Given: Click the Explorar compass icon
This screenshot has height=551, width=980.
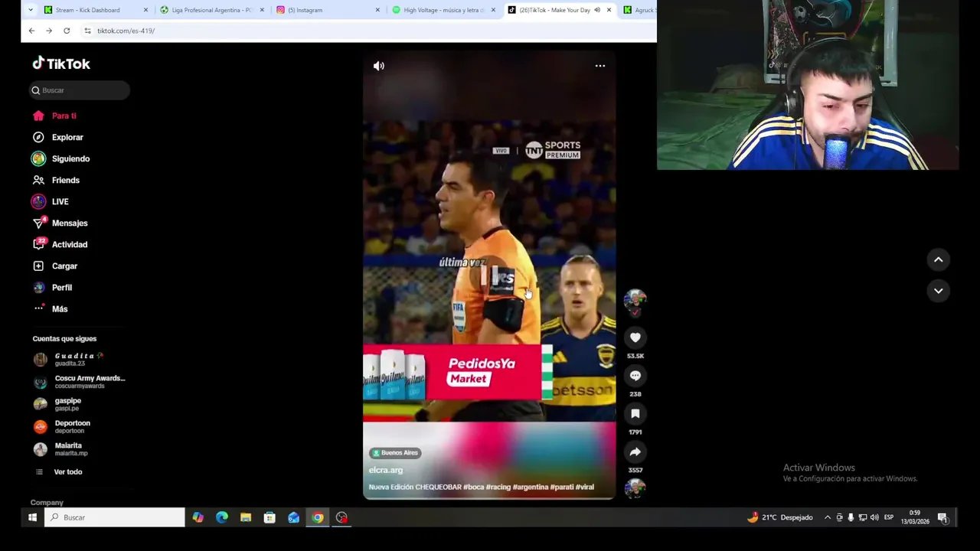Looking at the screenshot, I should coord(38,137).
